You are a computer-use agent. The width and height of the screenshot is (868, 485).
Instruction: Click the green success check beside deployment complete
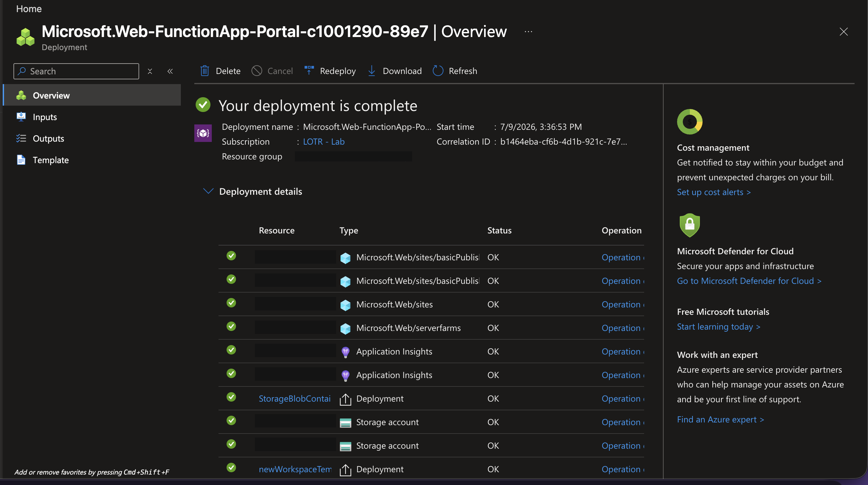coord(203,105)
